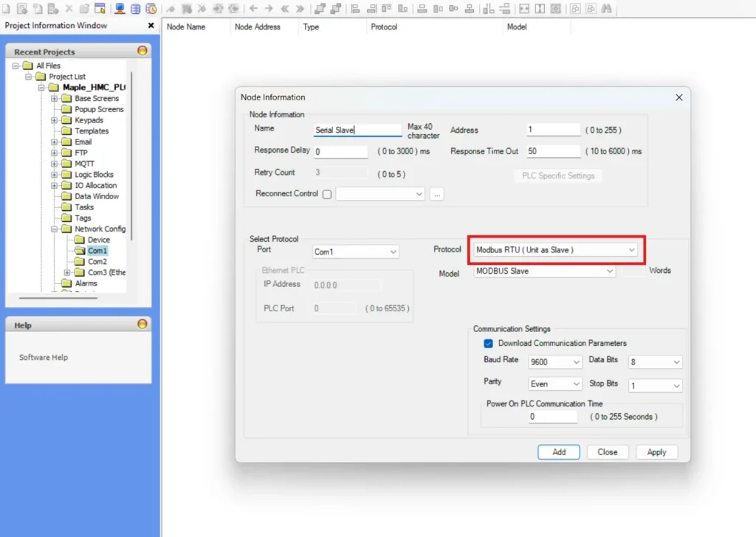Click the delete X icon in the toolbar
Viewport: 756px width, 537px height.
point(68,9)
